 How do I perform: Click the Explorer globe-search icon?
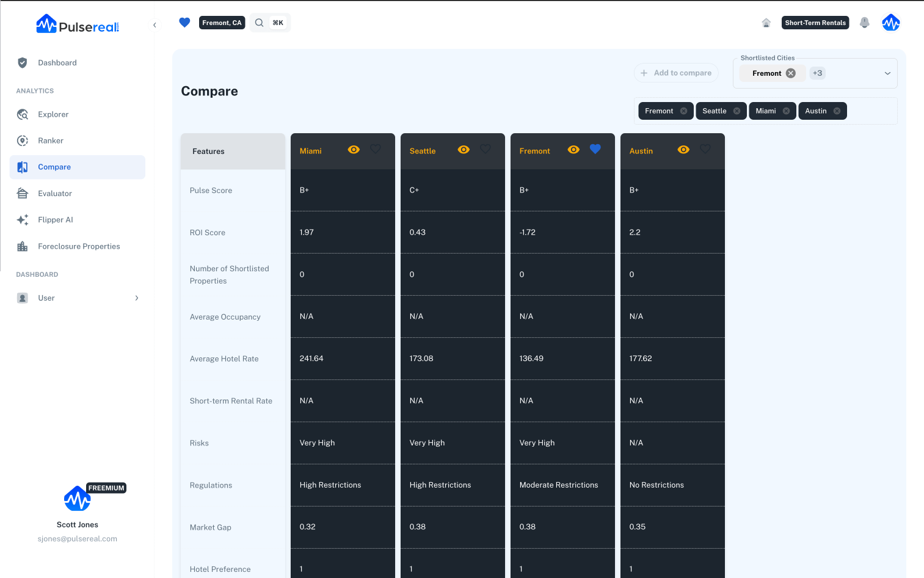click(23, 114)
